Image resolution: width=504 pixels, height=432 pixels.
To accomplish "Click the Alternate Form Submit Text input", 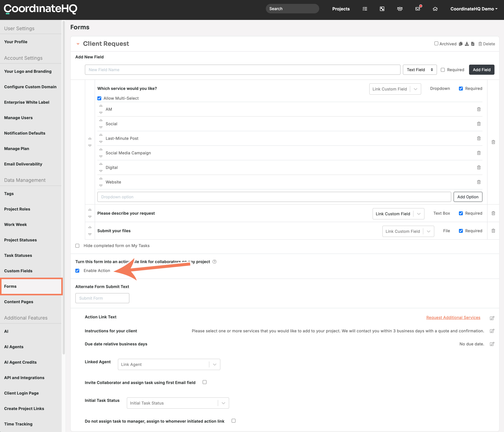I will pyautogui.click(x=102, y=298).
